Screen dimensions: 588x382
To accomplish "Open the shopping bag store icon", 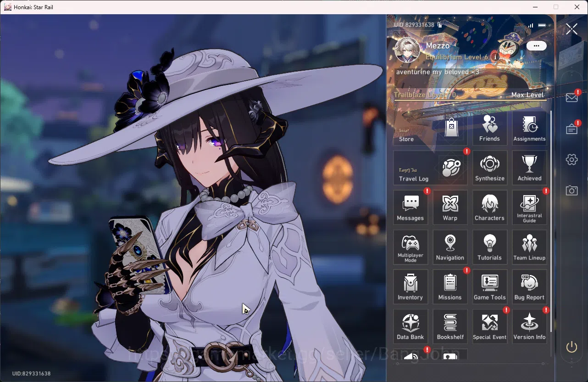I will pyautogui.click(x=452, y=127).
